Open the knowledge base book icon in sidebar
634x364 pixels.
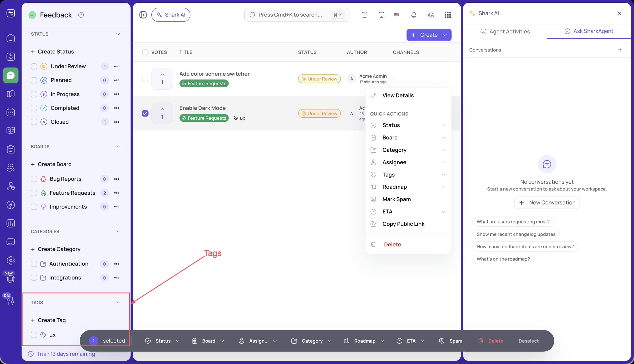pos(11,130)
